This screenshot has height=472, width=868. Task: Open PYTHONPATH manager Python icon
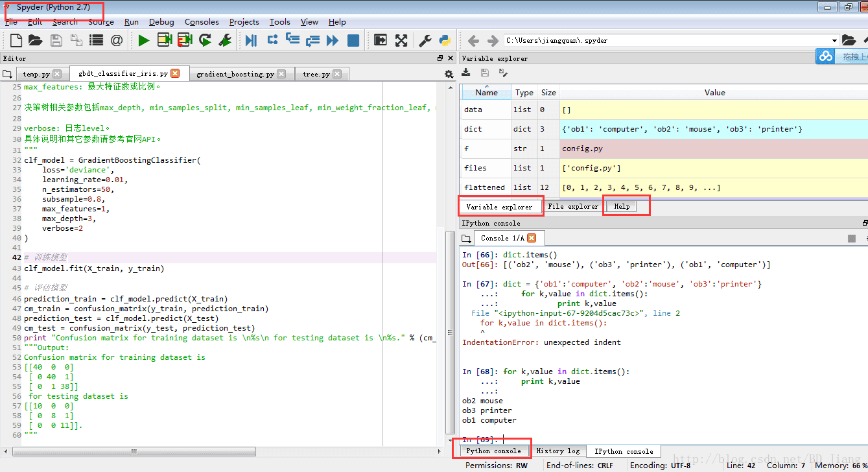[445, 41]
